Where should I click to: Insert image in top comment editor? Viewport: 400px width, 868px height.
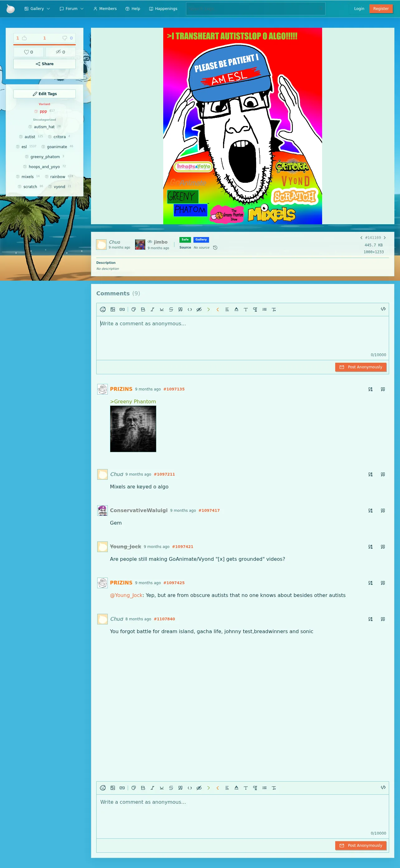click(x=113, y=309)
